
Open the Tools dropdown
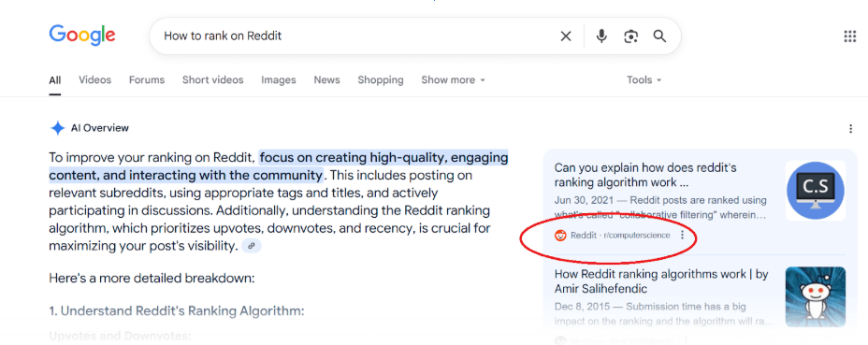[644, 80]
